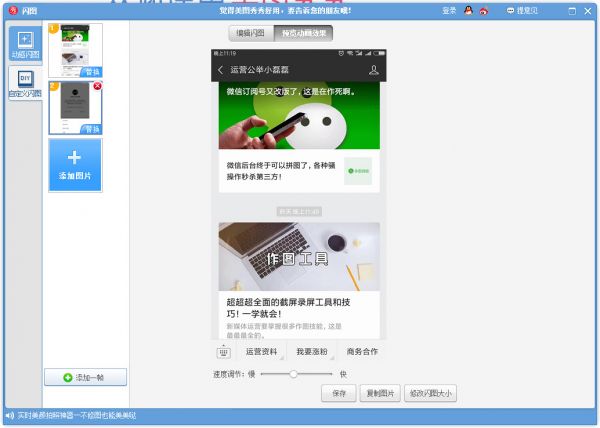600x428 pixels.
Task: Select the 动感闪图 sidebar icon
Action: coord(25,44)
